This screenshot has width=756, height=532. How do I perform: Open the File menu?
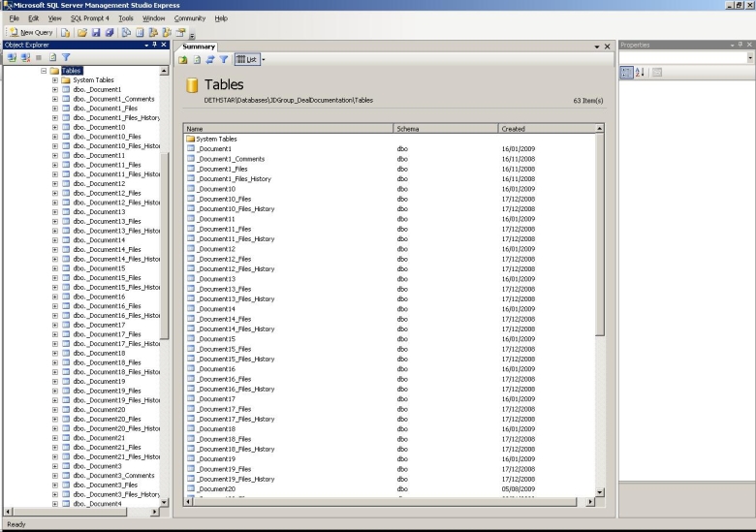[14, 18]
